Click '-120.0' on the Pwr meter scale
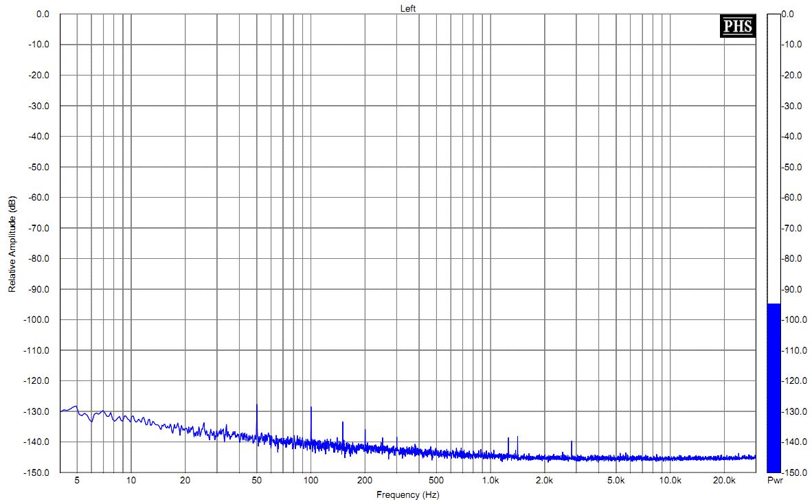The height and width of the screenshot is (504, 812). [x=794, y=381]
